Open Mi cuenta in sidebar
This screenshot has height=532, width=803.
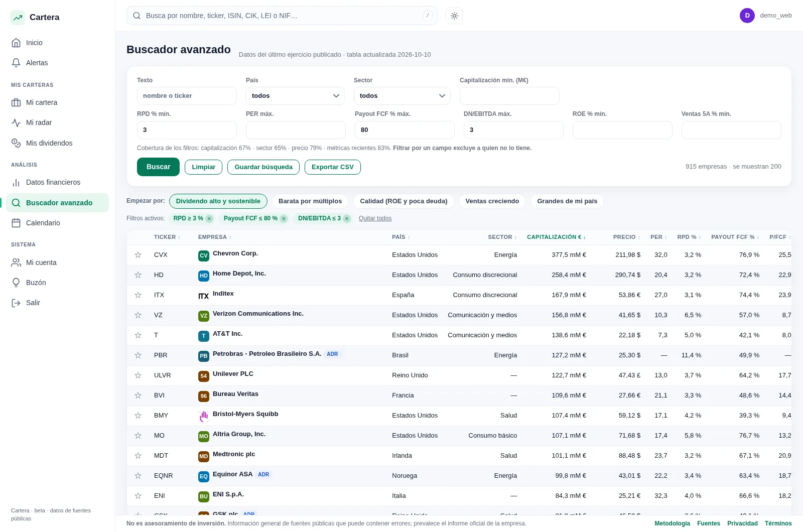coord(57,262)
